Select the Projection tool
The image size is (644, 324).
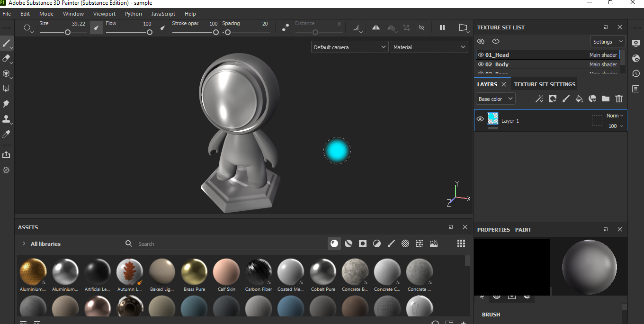6,74
